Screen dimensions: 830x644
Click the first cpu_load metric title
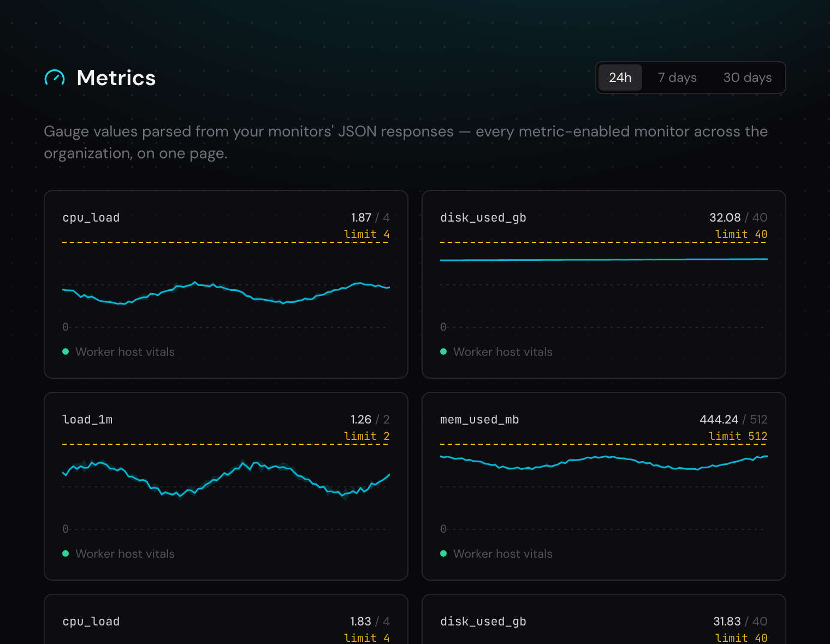coord(91,218)
